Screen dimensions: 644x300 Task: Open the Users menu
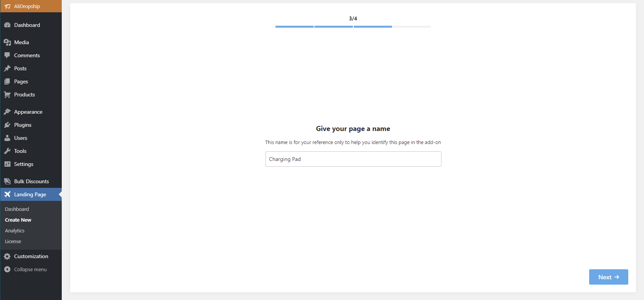point(21,138)
